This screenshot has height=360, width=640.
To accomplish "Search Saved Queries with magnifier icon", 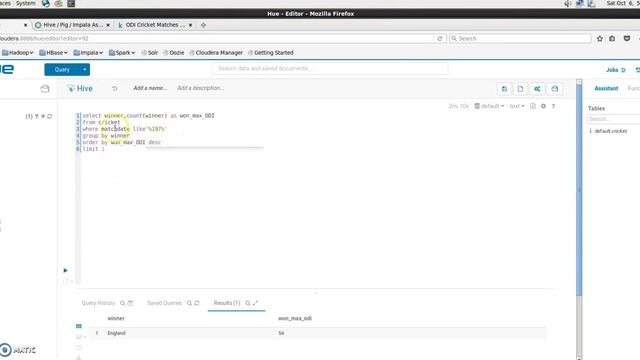I will [189, 303].
